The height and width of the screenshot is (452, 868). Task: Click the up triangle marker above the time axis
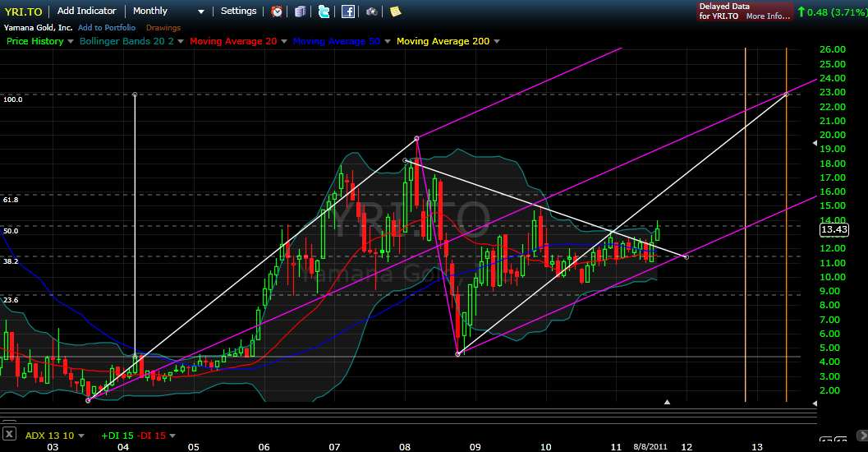[667, 402]
